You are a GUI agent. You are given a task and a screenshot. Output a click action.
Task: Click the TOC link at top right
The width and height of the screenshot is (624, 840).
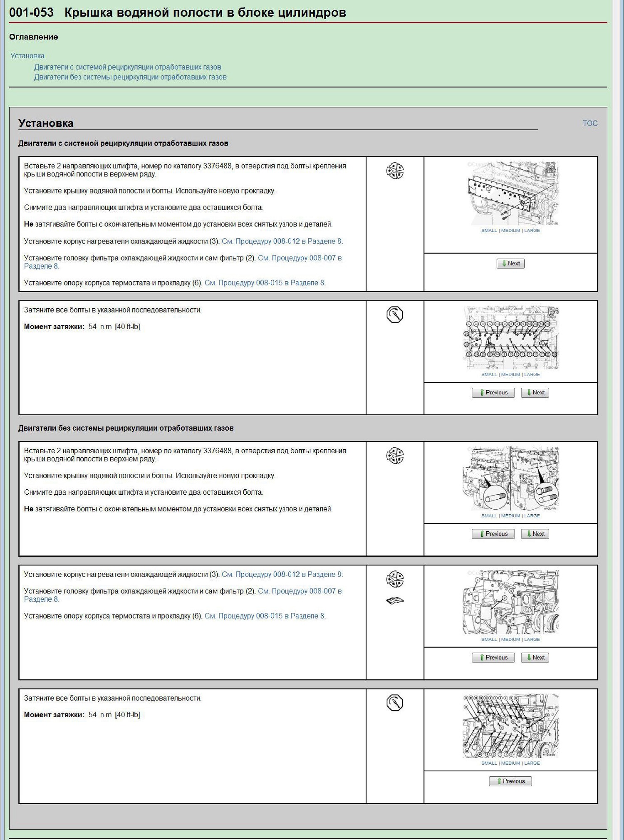590,123
